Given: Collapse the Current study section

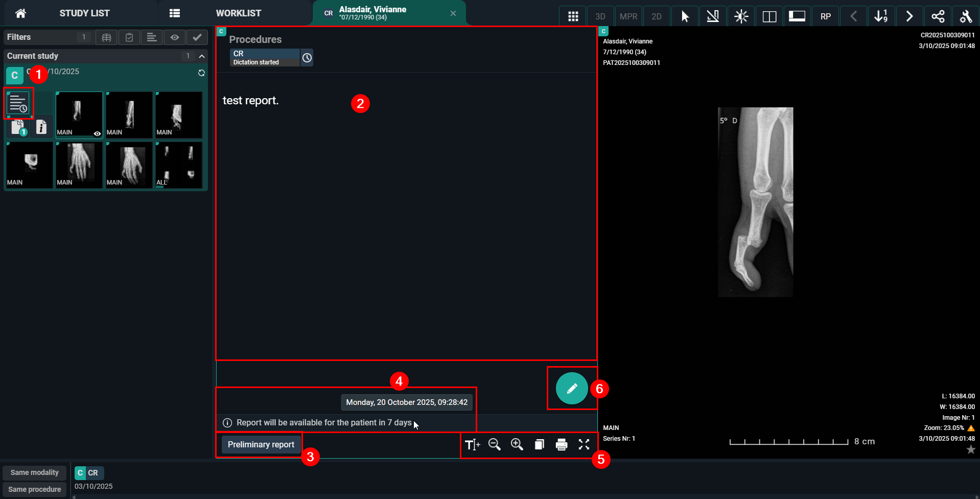Looking at the screenshot, I should tap(202, 56).
